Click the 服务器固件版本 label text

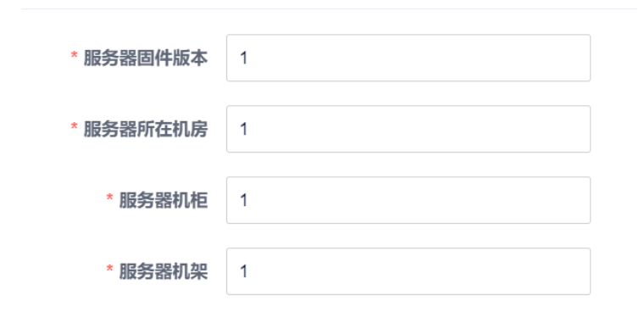(x=146, y=58)
